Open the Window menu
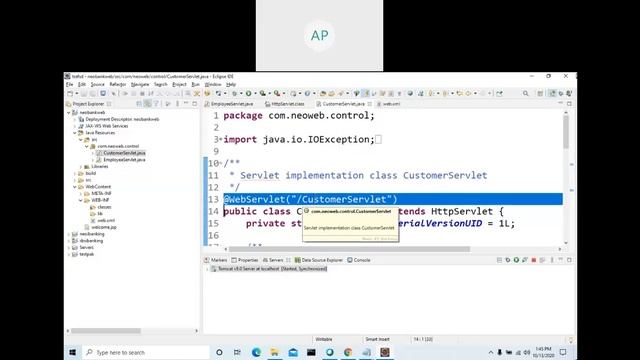 213,84
